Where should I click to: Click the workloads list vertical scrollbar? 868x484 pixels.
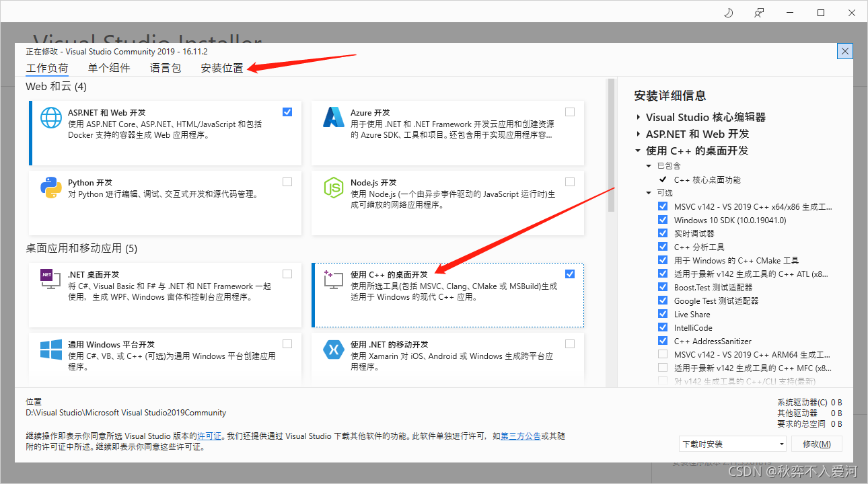(611, 145)
